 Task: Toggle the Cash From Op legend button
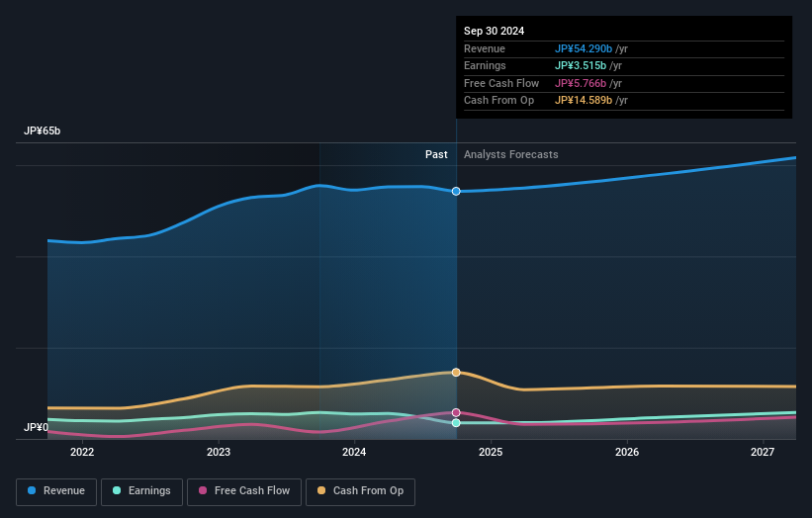(x=360, y=491)
